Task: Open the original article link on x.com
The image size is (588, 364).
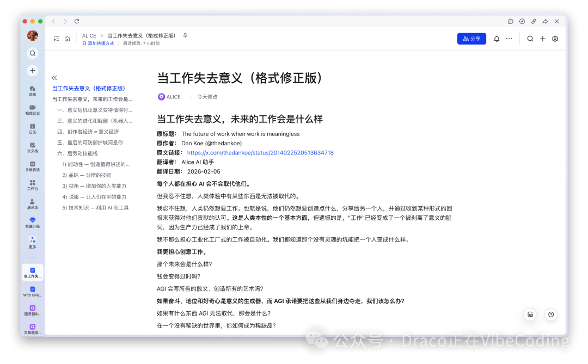Action: click(260, 152)
